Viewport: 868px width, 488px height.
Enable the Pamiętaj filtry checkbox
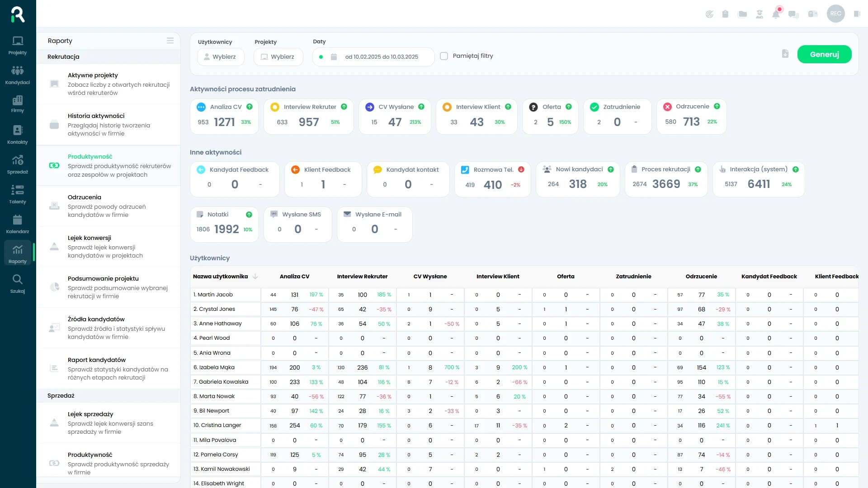(444, 56)
